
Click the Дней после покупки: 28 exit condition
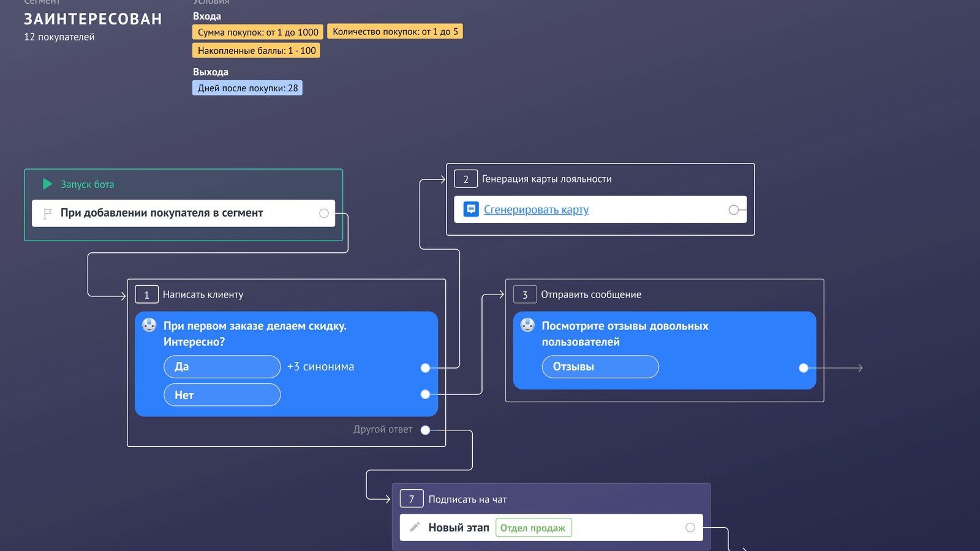click(247, 88)
